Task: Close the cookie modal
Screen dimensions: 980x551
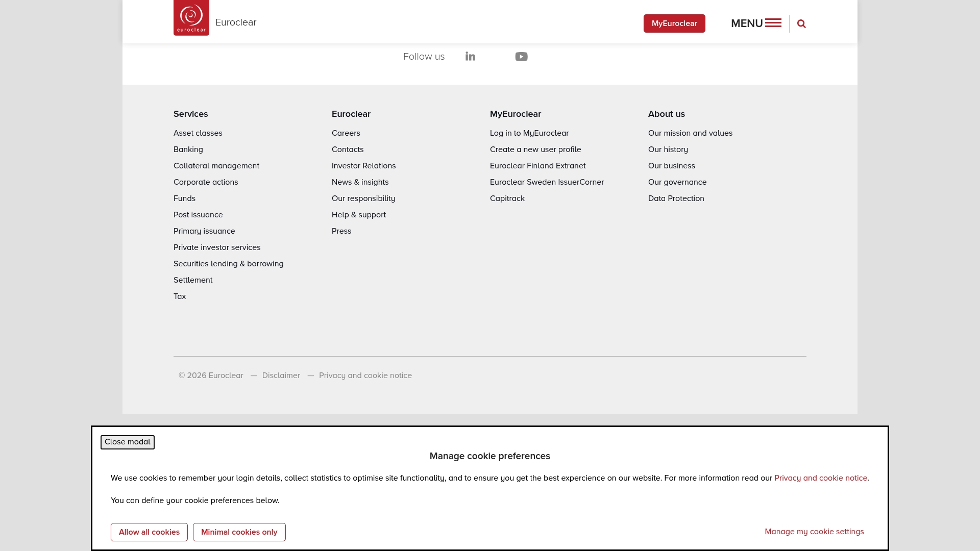Action: pyautogui.click(x=128, y=442)
